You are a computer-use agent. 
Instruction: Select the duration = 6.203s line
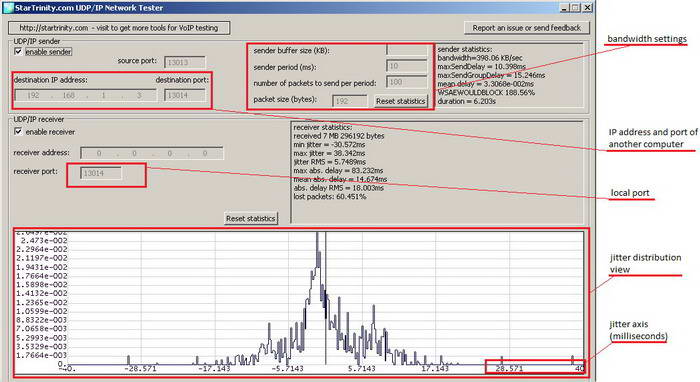[467, 101]
